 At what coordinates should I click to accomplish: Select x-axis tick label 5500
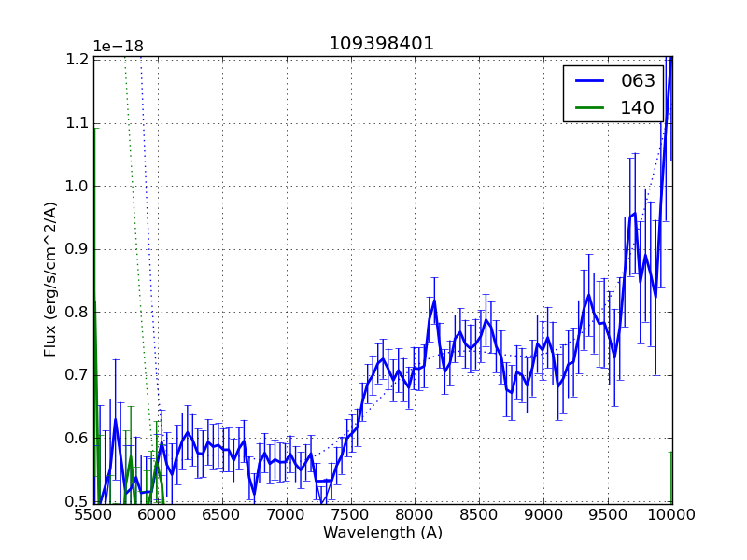tap(93, 514)
